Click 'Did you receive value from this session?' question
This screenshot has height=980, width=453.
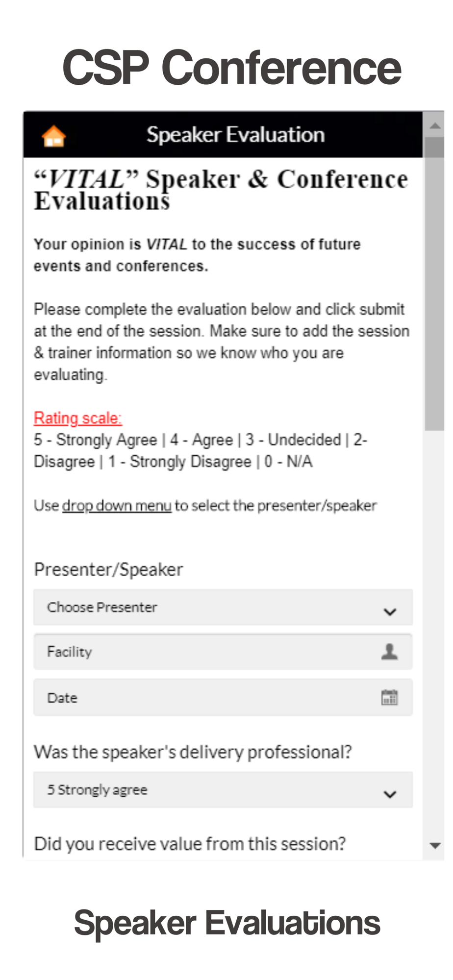190,843
